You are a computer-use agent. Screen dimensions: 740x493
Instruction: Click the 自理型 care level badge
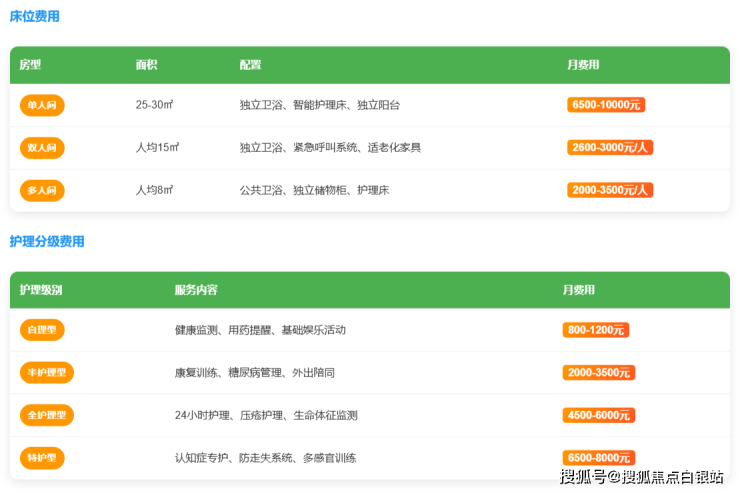point(42,330)
